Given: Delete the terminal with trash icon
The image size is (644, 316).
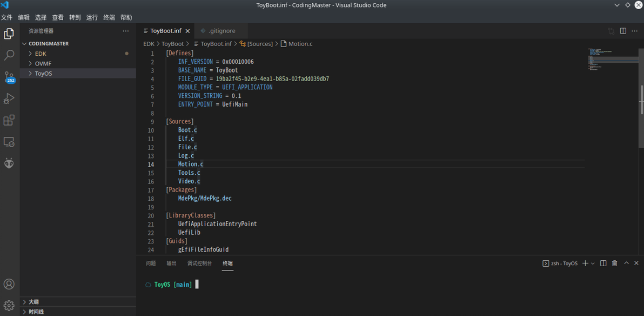Looking at the screenshot, I should pyautogui.click(x=615, y=264).
